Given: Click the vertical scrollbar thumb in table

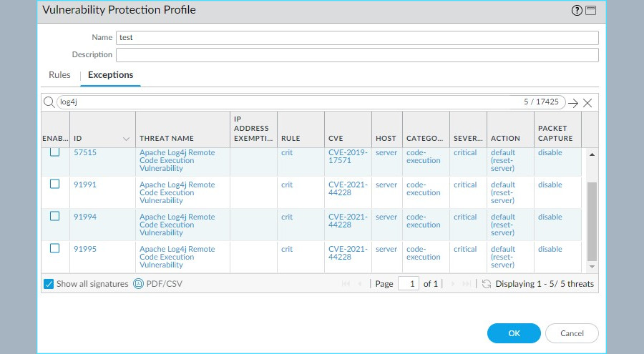Looking at the screenshot, I should (x=592, y=222).
